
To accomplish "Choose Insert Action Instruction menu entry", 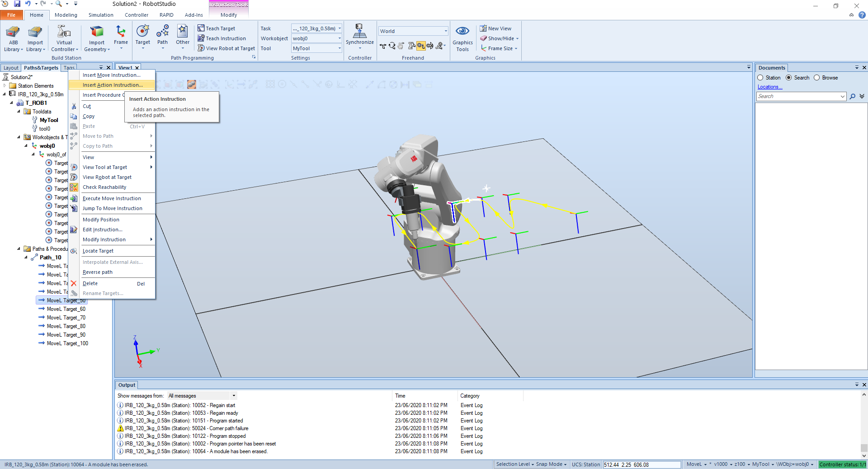I will tap(113, 85).
